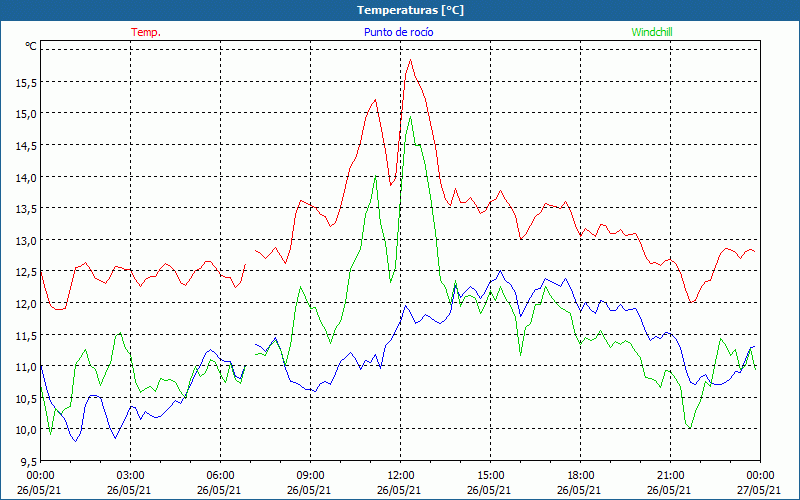This screenshot has width=800, height=500.
Task: Click the 'Temperaturas [°C]' chart title
Action: pyautogui.click(x=410, y=10)
